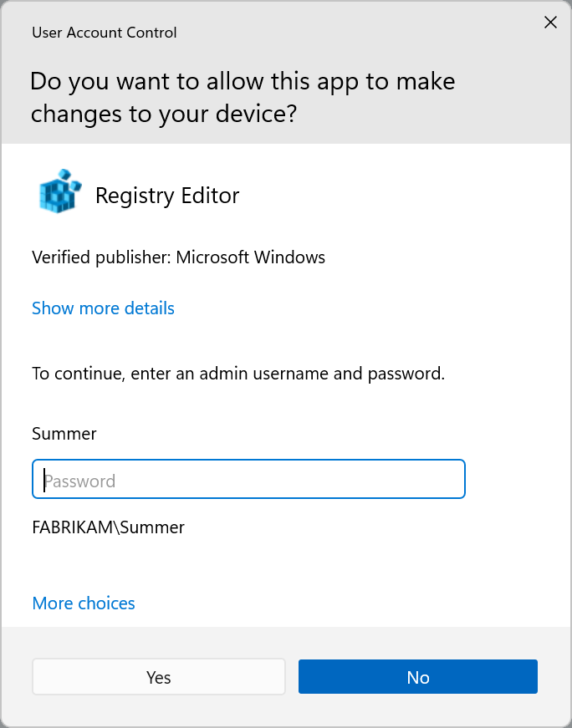
Task: Close the User Account Control dialog
Action: pyautogui.click(x=550, y=23)
